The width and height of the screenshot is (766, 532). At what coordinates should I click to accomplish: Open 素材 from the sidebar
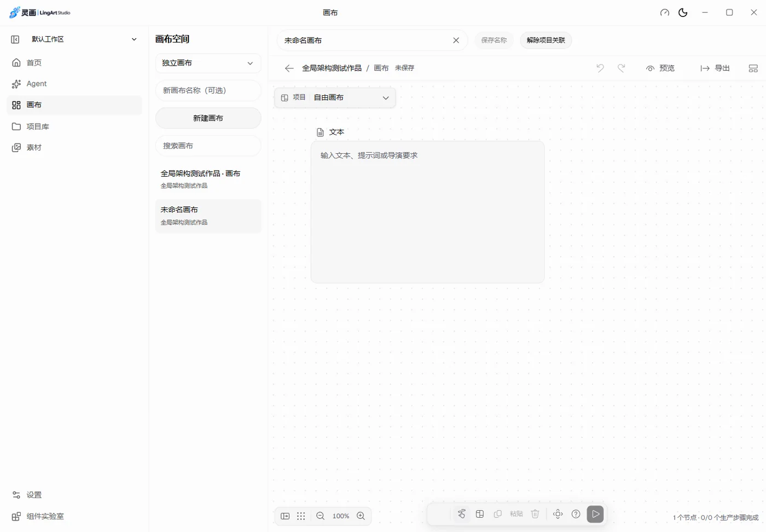74,148
